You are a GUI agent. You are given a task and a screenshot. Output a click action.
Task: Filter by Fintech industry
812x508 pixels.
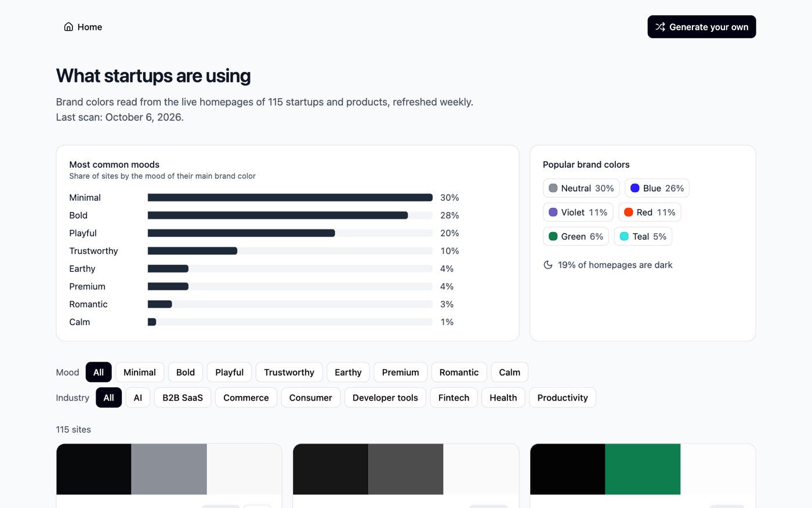pos(454,398)
